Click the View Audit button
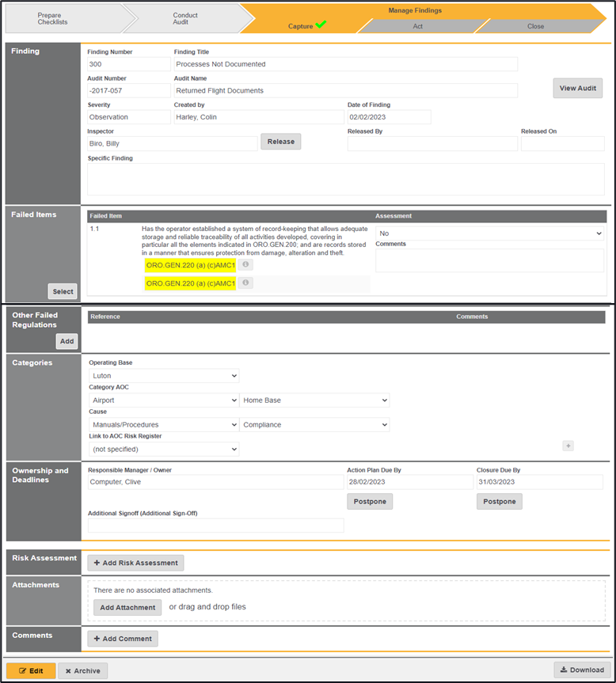The image size is (616, 683). pyautogui.click(x=577, y=88)
